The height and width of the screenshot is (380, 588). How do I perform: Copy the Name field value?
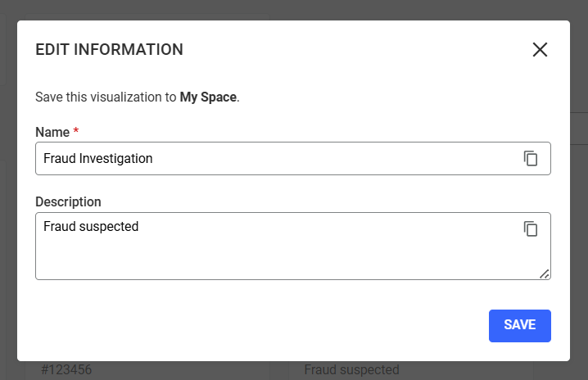[x=531, y=159]
